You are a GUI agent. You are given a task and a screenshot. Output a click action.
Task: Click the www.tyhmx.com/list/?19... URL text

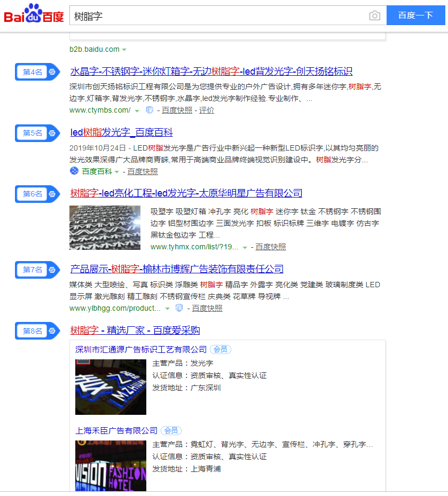tap(194, 247)
